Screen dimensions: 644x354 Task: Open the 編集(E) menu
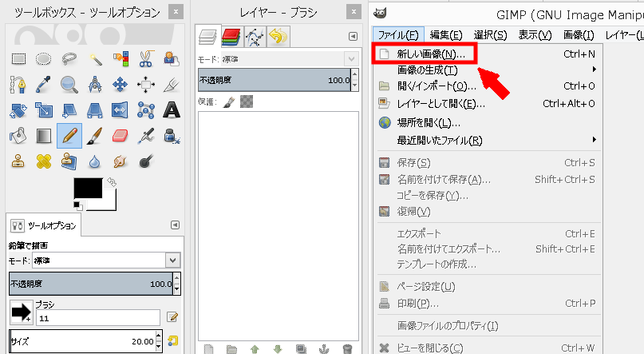point(446,35)
